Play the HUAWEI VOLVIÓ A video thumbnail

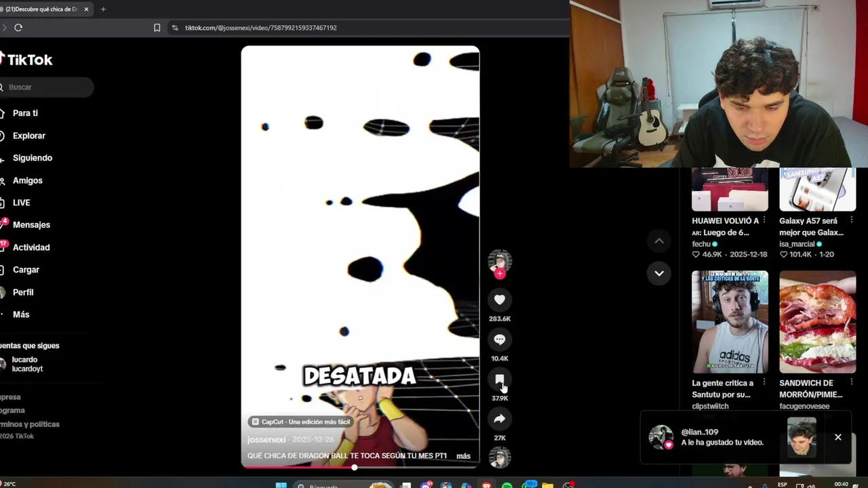(730, 190)
